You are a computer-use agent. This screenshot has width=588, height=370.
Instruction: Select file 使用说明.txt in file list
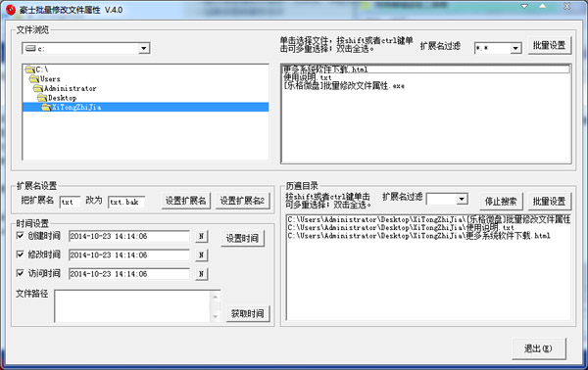pyautogui.click(x=307, y=77)
